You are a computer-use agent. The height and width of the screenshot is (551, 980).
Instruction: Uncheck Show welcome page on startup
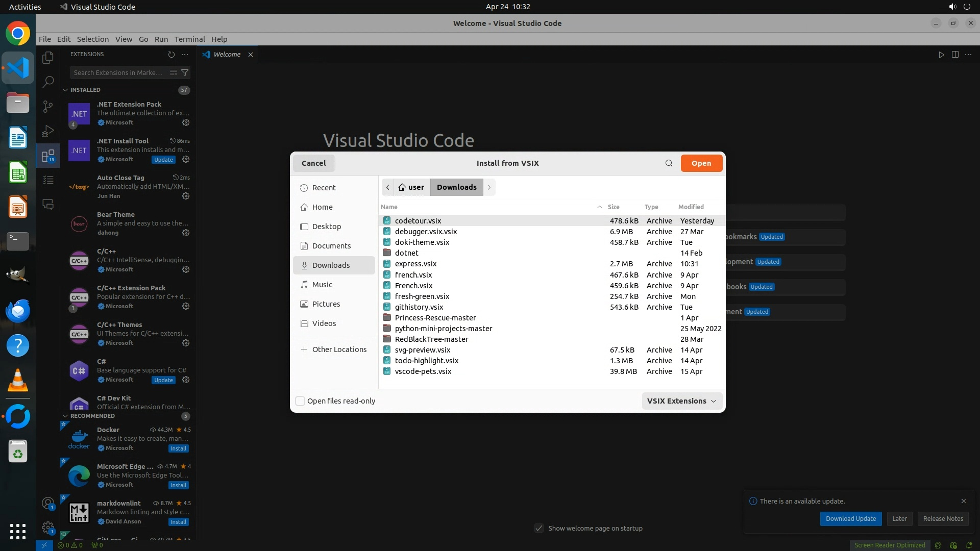(x=539, y=528)
